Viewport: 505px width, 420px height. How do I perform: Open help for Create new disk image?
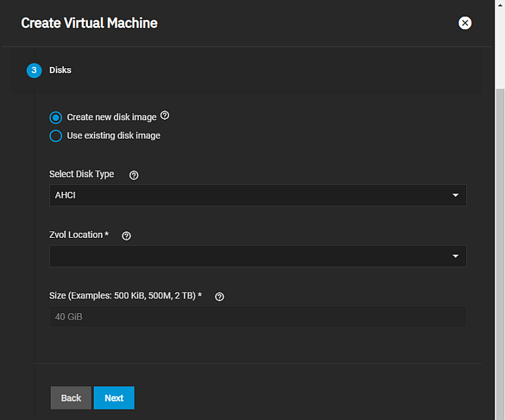[x=166, y=115]
